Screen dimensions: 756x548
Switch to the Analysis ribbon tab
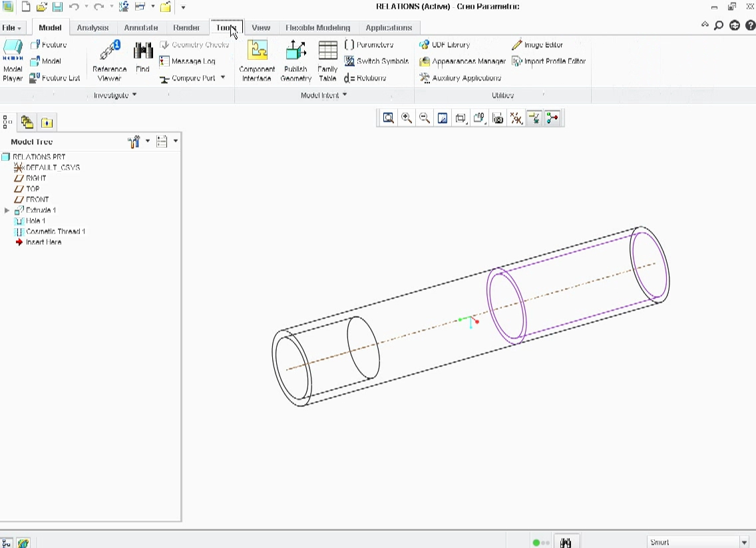93,27
